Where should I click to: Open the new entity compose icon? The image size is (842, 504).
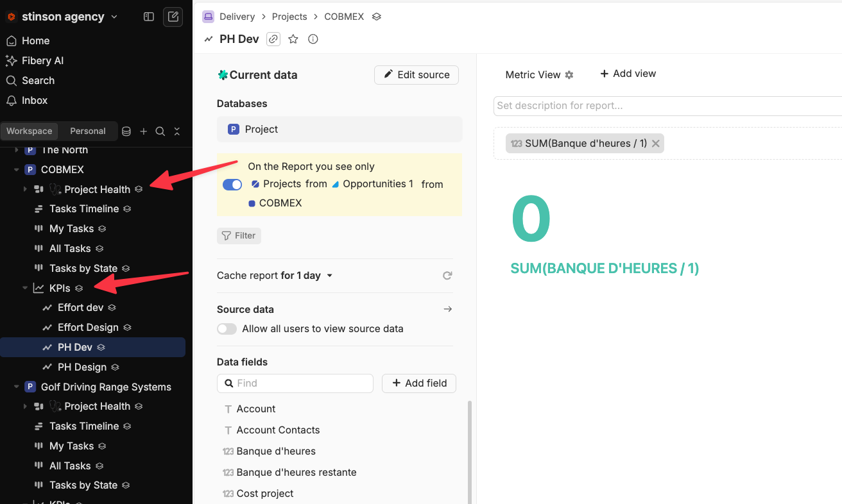point(173,17)
